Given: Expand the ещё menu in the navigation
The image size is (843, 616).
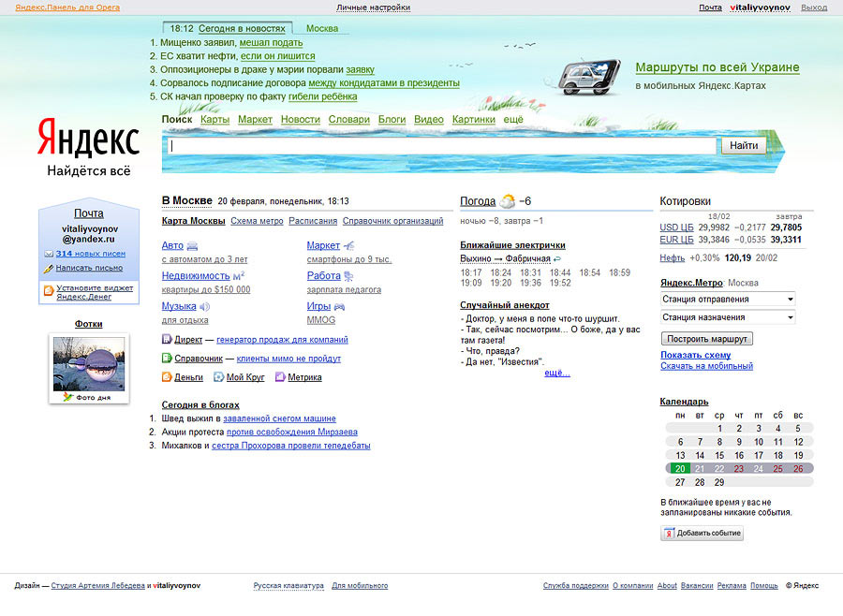Looking at the screenshot, I should [513, 119].
